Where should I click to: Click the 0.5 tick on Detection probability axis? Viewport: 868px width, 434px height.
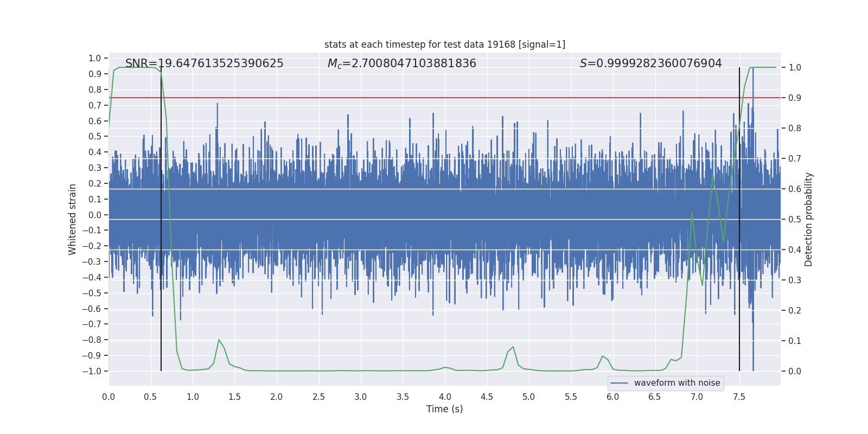(795, 219)
